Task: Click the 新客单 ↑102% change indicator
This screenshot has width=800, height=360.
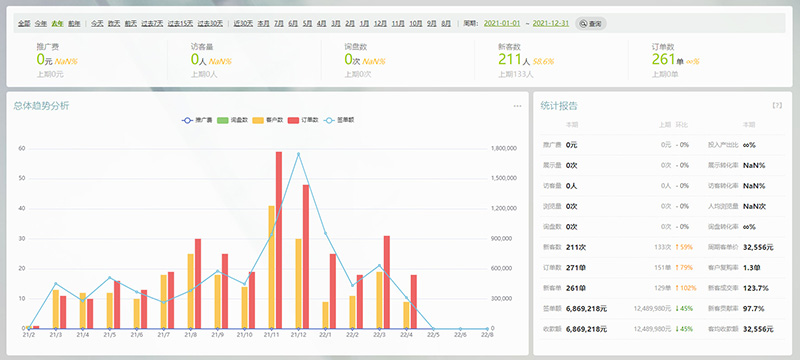Action: (x=685, y=288)
